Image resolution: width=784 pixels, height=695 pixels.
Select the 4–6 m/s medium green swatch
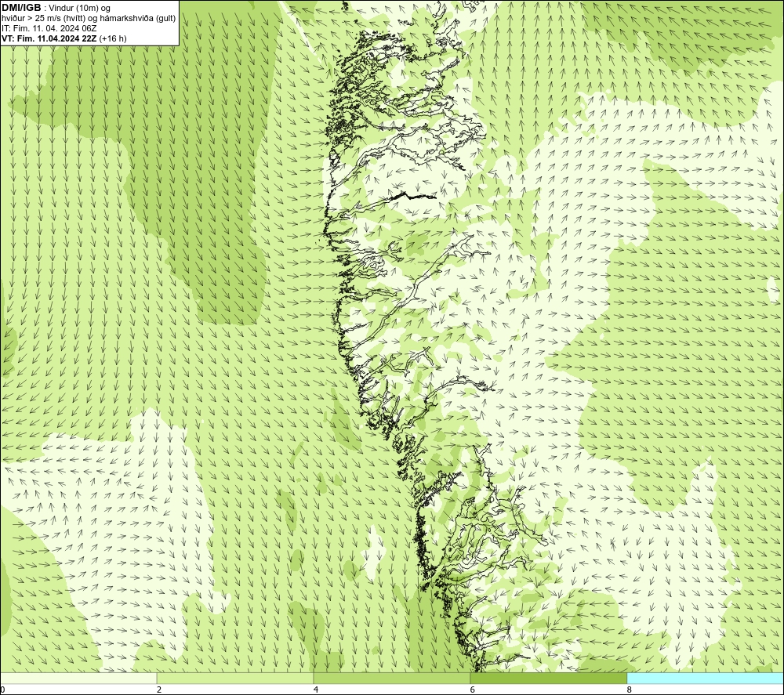tap(391, 679)
